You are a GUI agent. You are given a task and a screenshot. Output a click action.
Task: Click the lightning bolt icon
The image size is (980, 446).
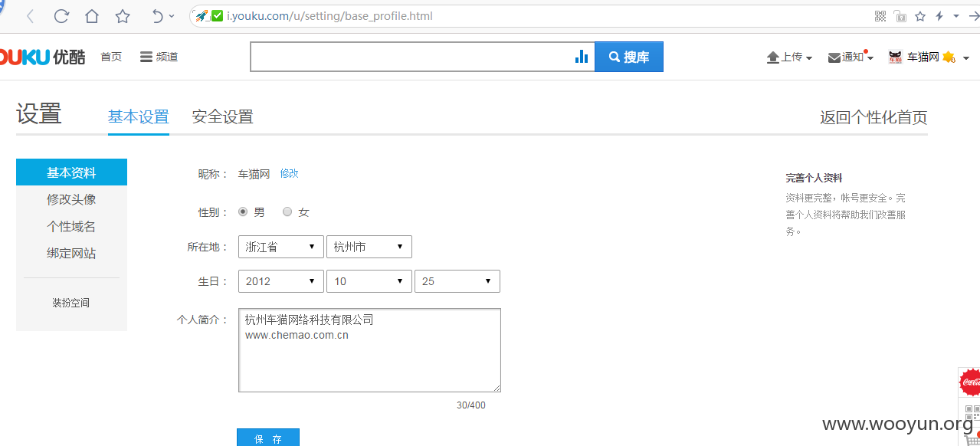point(939,16)
